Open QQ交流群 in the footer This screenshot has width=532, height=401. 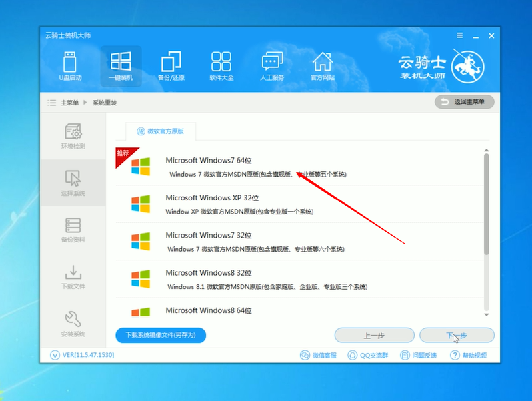368,355
